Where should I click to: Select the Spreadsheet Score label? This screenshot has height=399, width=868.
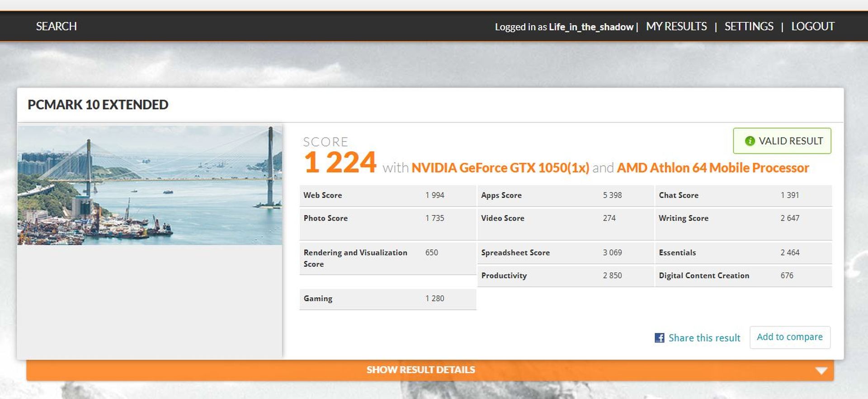pyautogui.click(x=515, y=252)
